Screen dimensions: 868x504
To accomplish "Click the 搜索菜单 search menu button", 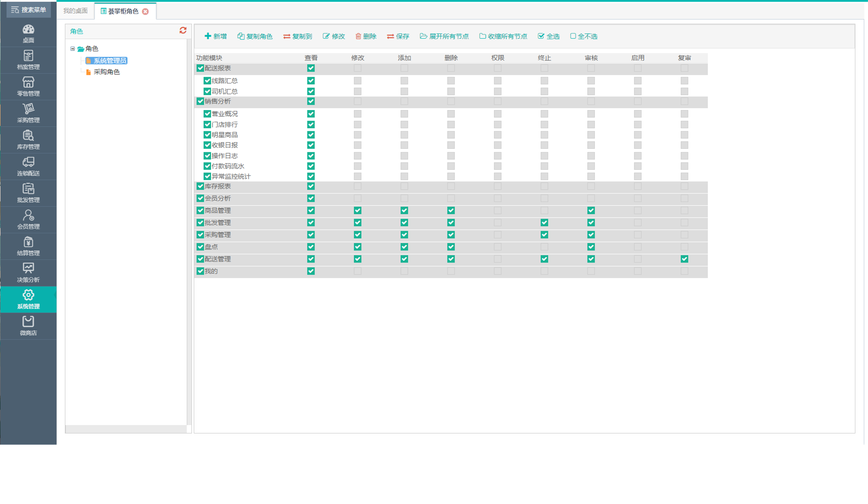I will [28, 10].
